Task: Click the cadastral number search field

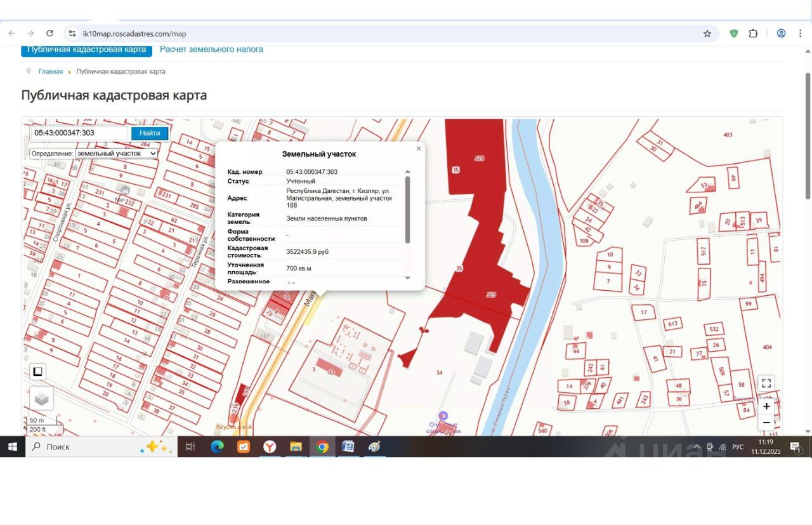Action: pos(79,133)
